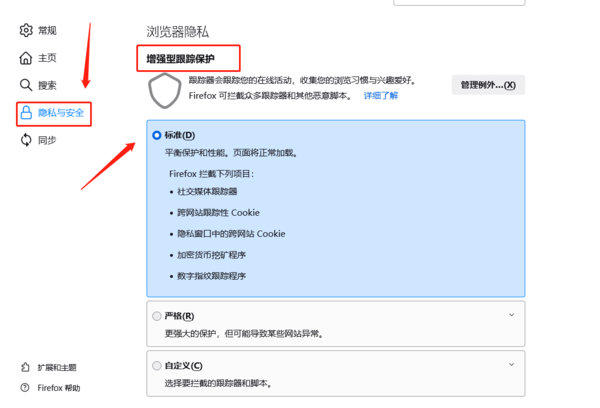Viewport: 600px width, 408px height.
Task: Select the 严格(R) radio button
Action: (x=157, y=316)
